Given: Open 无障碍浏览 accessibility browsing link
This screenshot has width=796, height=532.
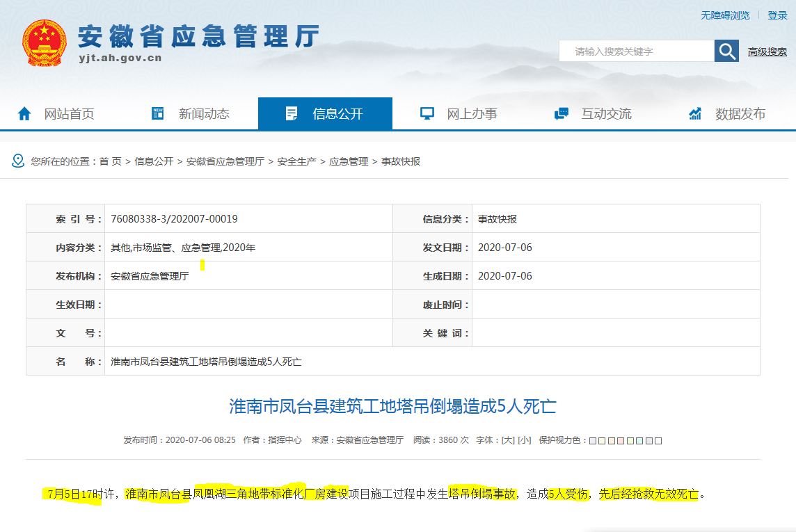Looking at the screenshot, I should click(725, 15).
